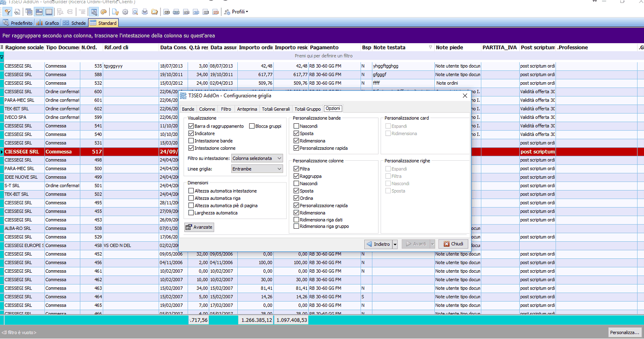Viewport: 644px width, 339px height.
Task: Toggle the funnel filter icon in toolbar
Action: [x=7, y=12]
